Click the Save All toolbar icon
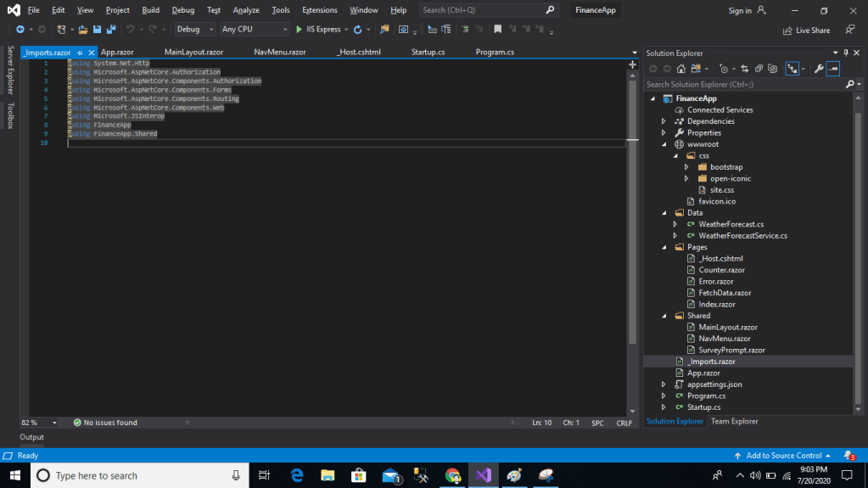Viewport: 868px width, 488px height. click(x=111, y=30)
